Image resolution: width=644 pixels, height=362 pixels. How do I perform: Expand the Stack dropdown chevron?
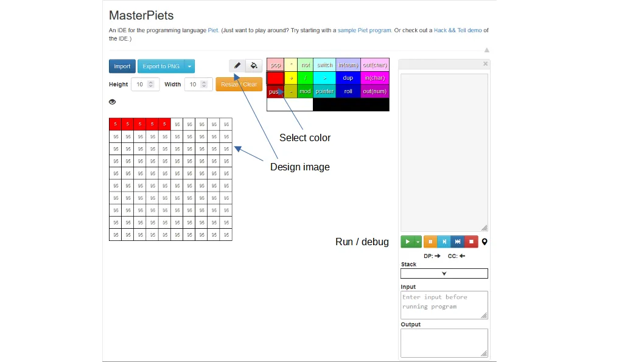tap(444, 273)
